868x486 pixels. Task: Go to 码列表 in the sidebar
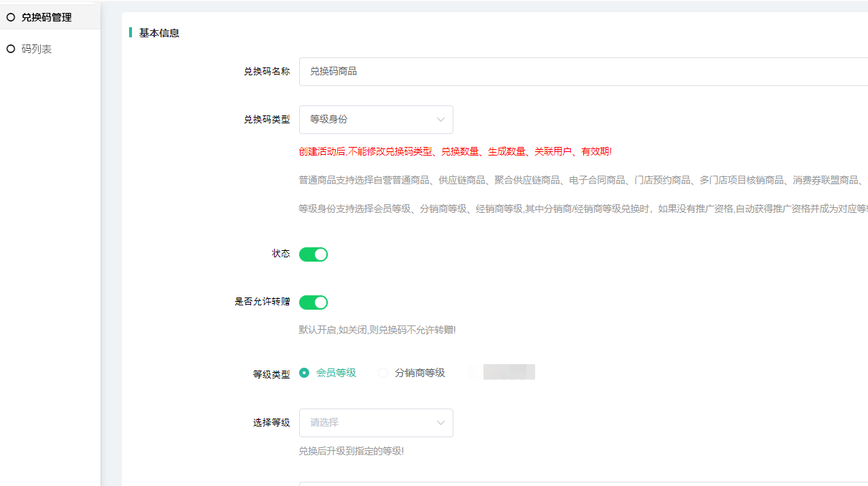(37, 49)
